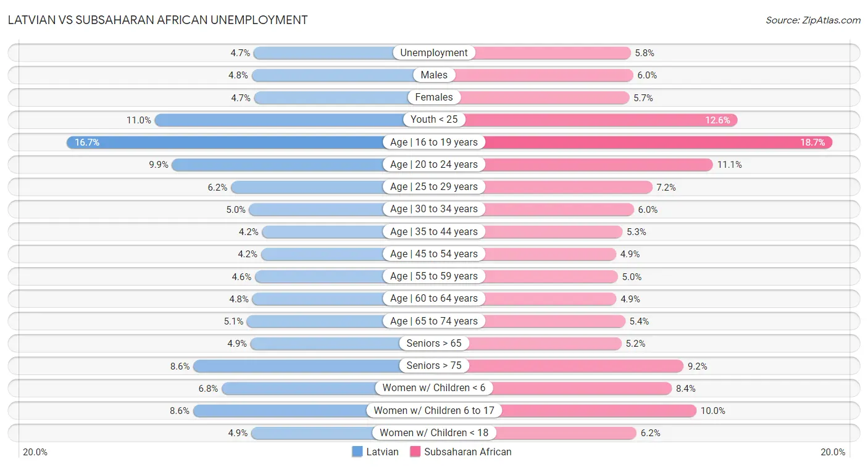Toggle the Latvian series legend label
This screenshot has width=868, height=467.
[382, 452]
